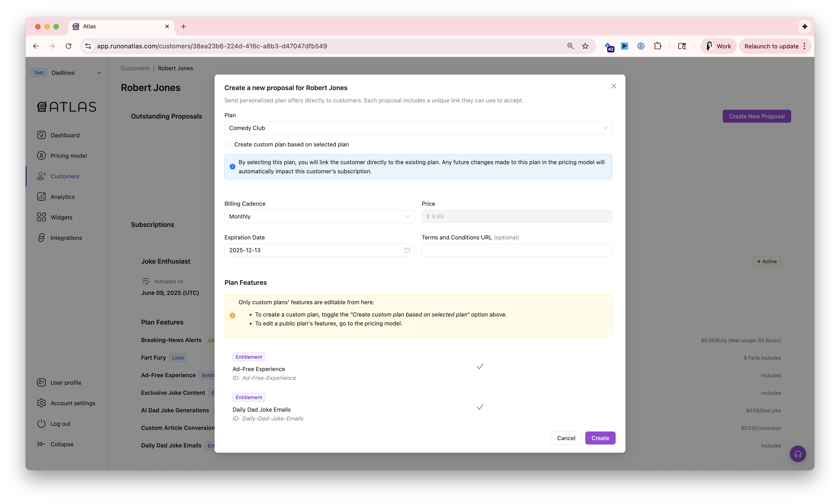Click the Create button in dialog
Screen dimensions: 840x504
click(x=600, y=438)
